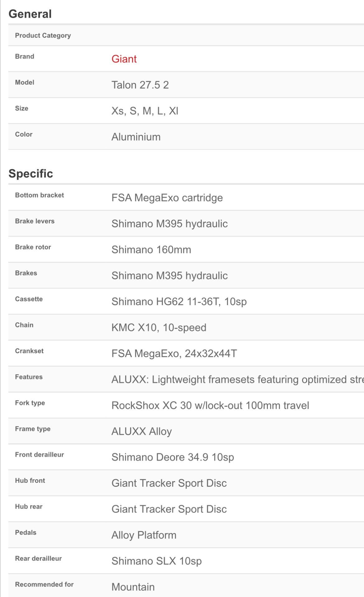Image resolution: width=364 pixels, height=597 pixels.
Task: Click the Brake levers label
Action: [x=35, y=221]
